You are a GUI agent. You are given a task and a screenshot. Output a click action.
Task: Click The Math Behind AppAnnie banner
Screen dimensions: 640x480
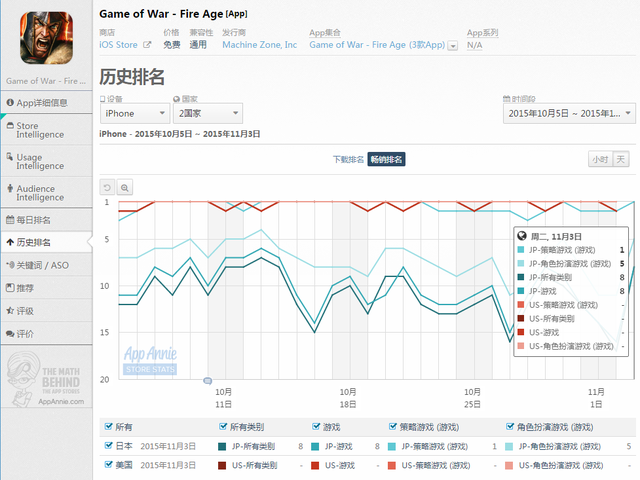coord(46,379)
